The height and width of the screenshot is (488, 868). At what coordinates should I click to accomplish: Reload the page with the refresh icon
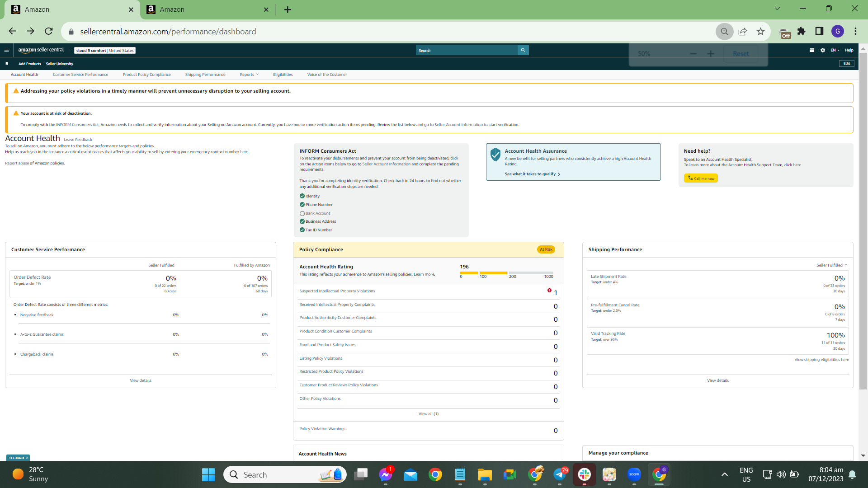(49, 31)
